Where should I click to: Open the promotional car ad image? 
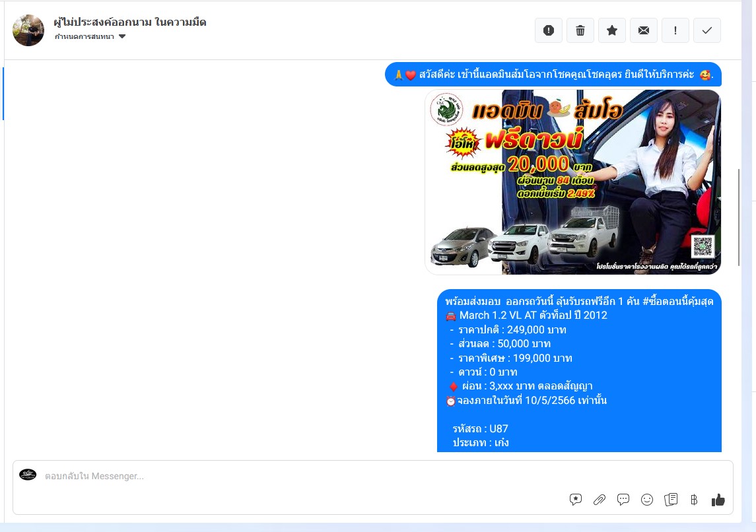[573, 182]
